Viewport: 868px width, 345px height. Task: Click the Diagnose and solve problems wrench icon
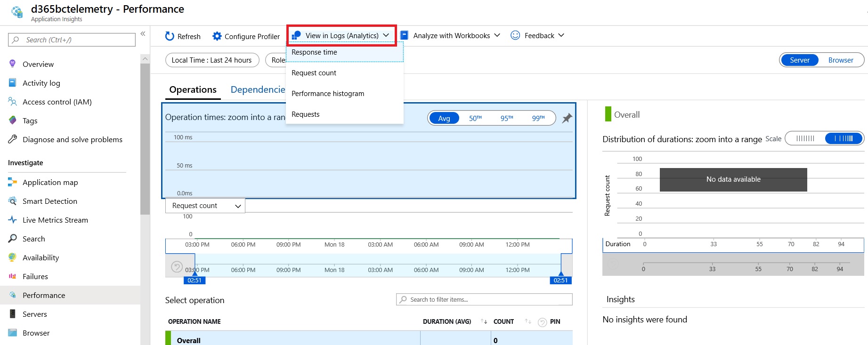tap(12, 139)
